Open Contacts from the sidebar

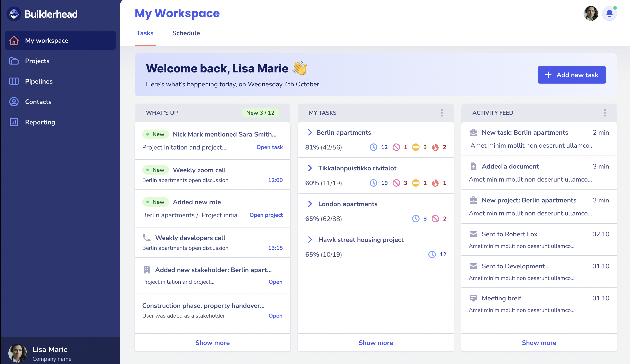point(38,102)
